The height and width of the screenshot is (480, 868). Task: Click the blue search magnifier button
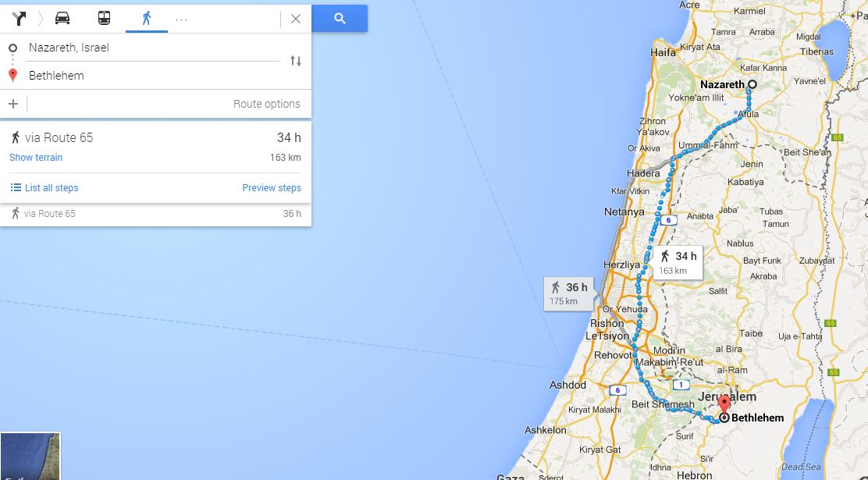340,18
